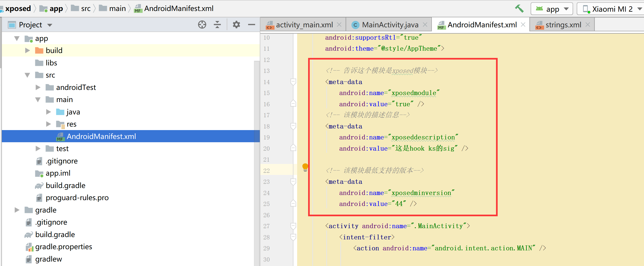Hide the Project panel with minus icon

pos(251,25)
